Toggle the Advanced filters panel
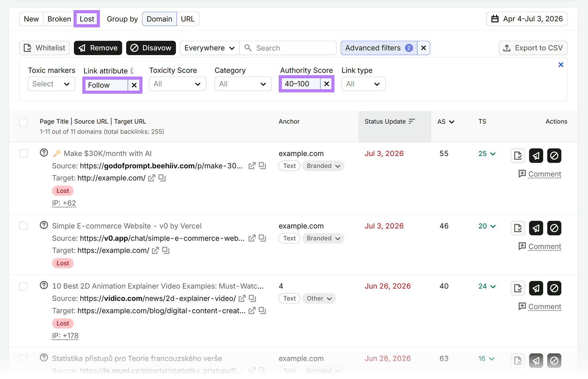Viewport: 588px width, 379px height. (379, 48)
